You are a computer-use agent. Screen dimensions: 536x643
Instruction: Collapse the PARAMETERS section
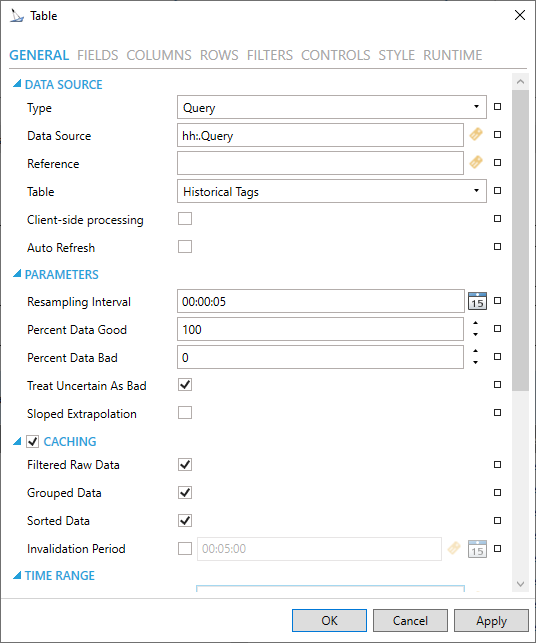[17, 274]
